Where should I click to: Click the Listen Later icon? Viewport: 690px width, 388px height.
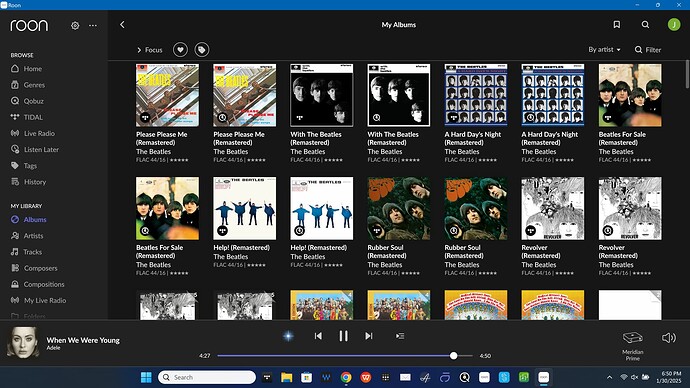15,149
